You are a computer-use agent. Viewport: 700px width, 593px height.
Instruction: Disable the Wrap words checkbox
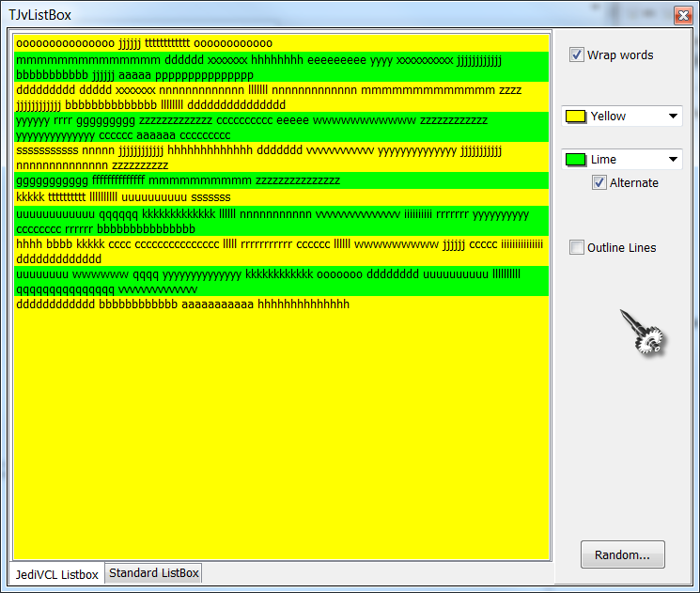[x=577, y=55]
